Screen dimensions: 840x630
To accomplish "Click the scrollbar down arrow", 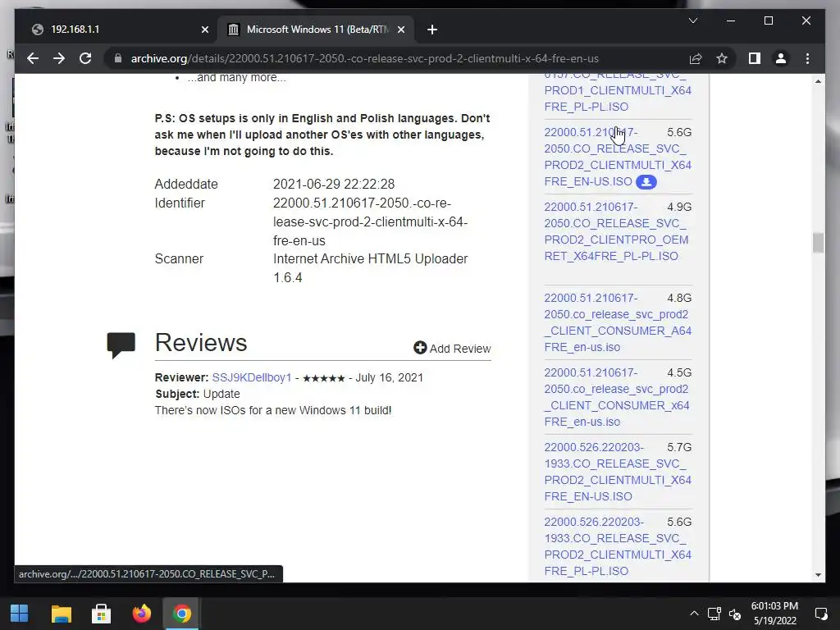I will point(818,575).
